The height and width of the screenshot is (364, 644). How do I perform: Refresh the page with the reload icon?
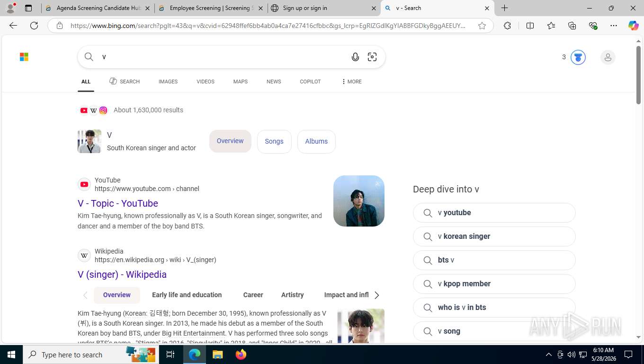tap(34, 26)
